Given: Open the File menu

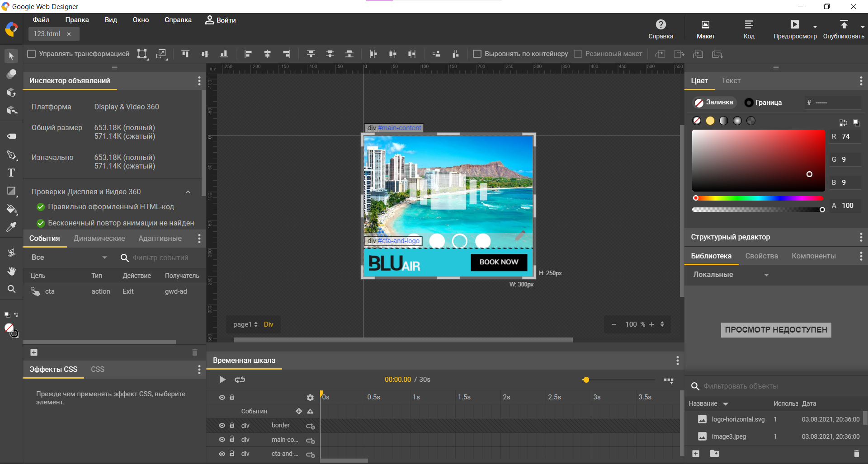Looking at the screenshot, I should coord(41,20).
